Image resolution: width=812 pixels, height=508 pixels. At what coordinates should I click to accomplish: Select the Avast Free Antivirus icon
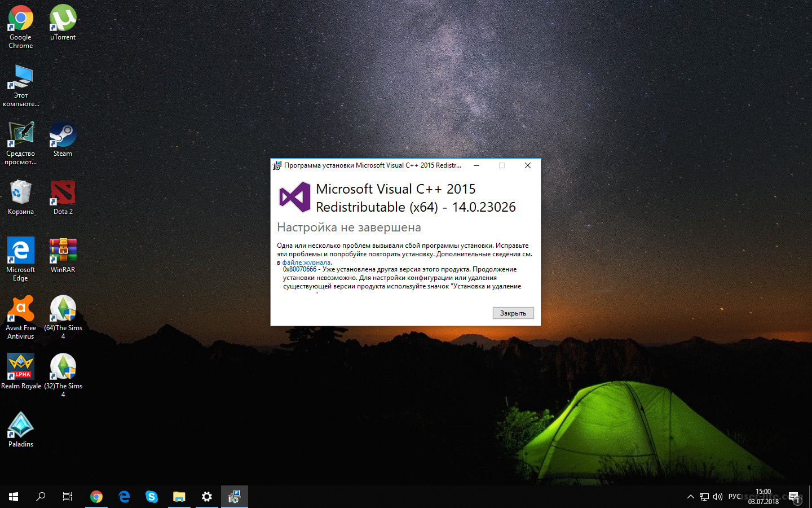[x=21, y=318]
